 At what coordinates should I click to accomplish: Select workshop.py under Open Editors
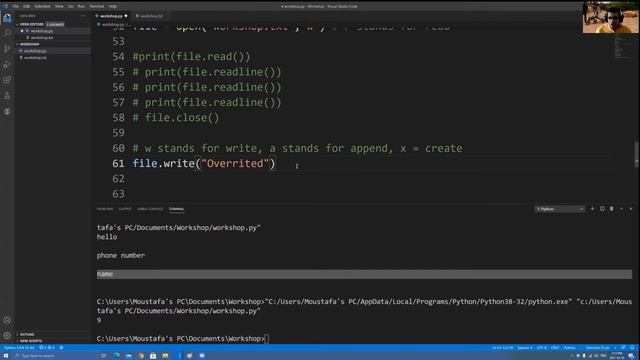pos(53,31)
